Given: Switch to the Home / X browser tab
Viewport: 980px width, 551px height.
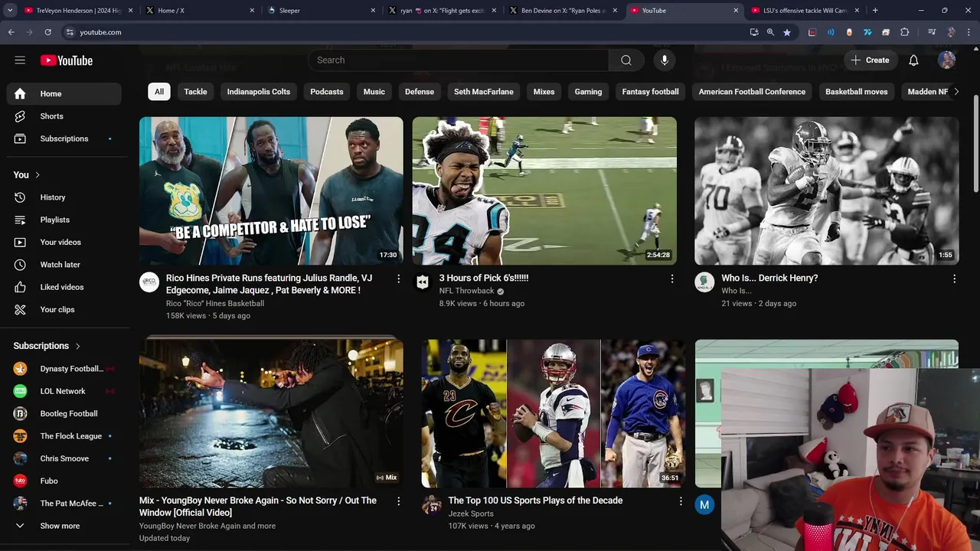Looking at the screenshot, I should 201,11.
